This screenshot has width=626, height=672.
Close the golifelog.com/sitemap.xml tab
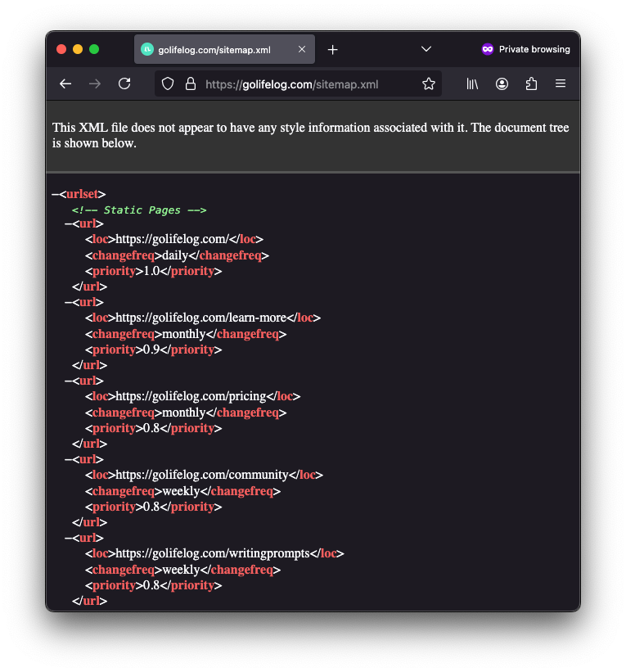(x=302, y=49)
